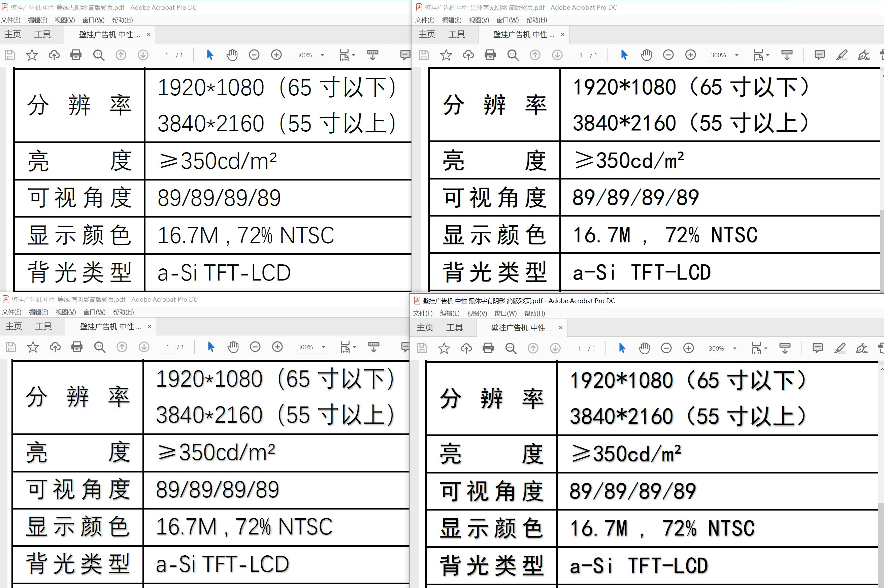This screenshot has height=588, width=884.
Task: Select the highlighter pen in the bottom-right window
Action: click(x=840, y=348)
